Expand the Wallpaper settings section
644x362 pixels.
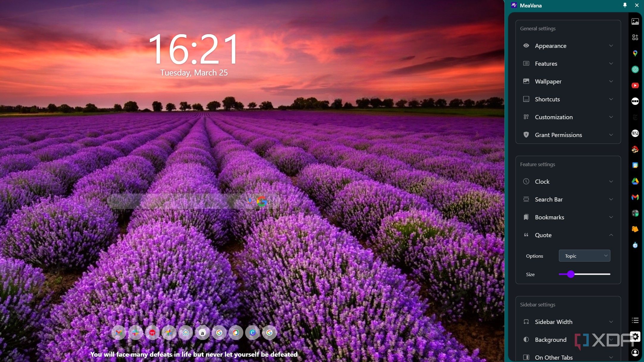(568, 81)
